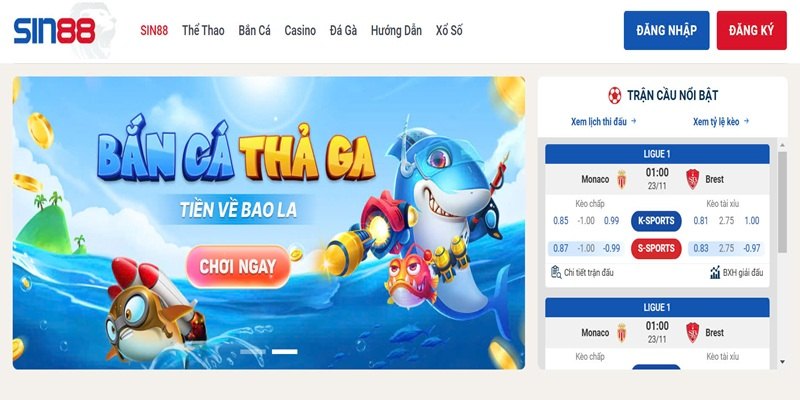
Task: Select the second banner slide indicator
Action: coord(285,352)
